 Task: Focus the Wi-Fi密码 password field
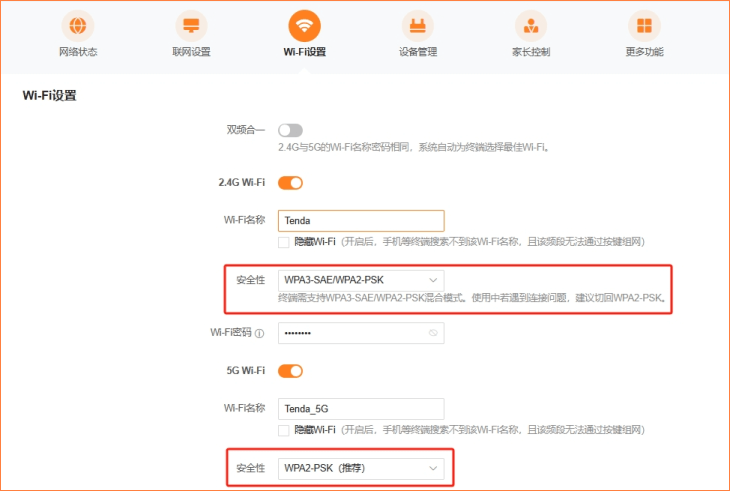pyautogui.click(x=350, y=333)
